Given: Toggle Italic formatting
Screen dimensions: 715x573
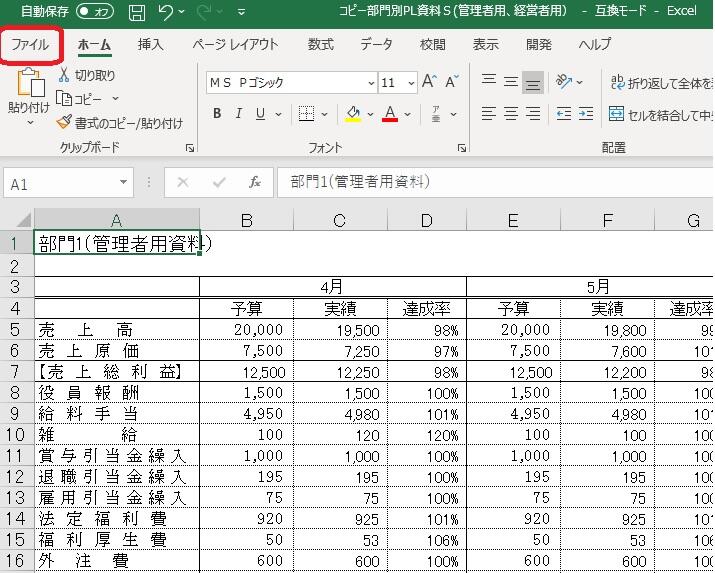Looking at the screenshot, I should [x=238, y=114].
